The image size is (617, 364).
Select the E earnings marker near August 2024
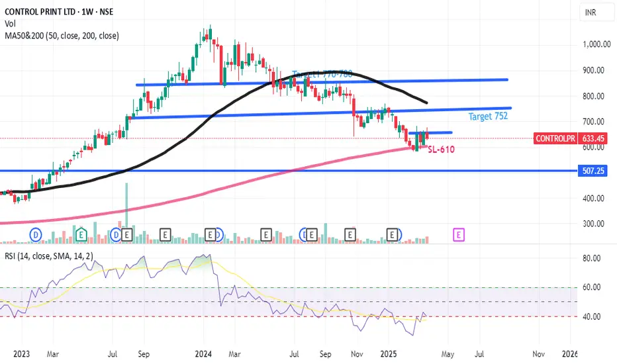coord(311,236)
